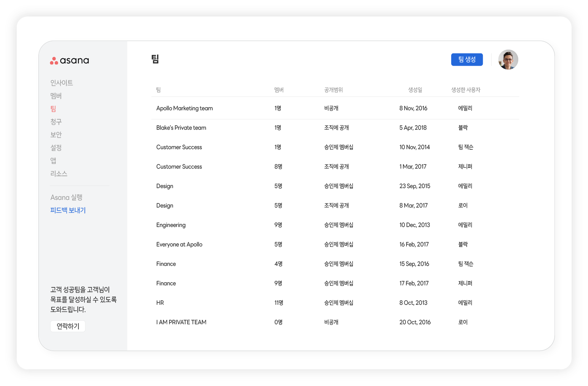The height and width of the screenshot is (386, 588).
Task: Open the 청구 sidebar section
Action: click(56, 122)
